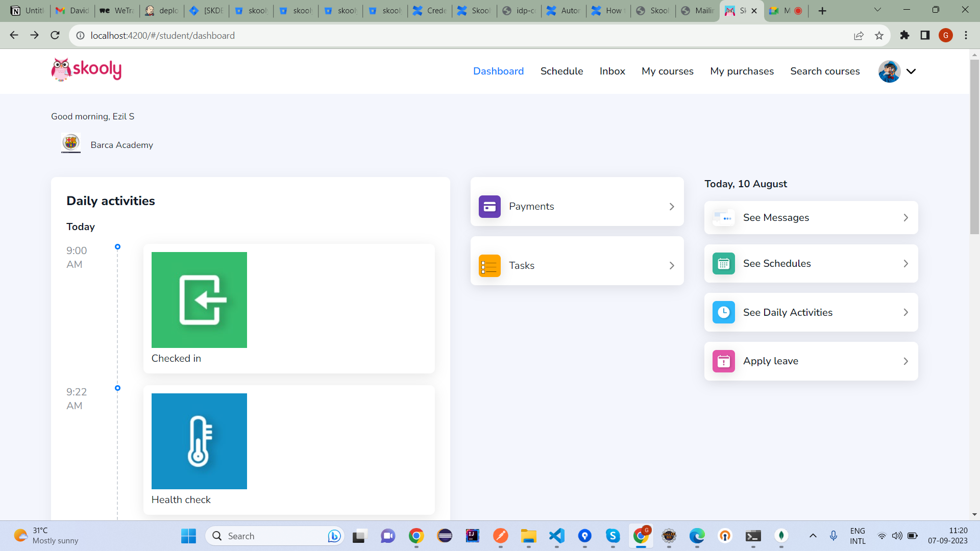Open See Schedules
The height and width of the screenshot is (551, 980).
pyautogui.click(x=777, y=263)
